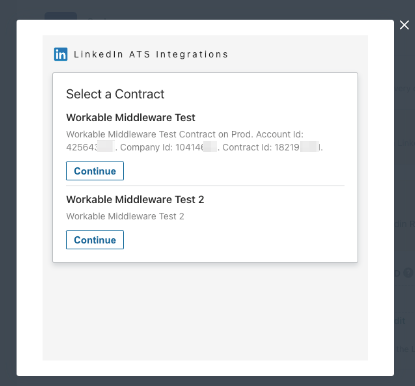The width and height of the screenshot is (415, 386).
Task: Click the dimmed tab behind the modal's top-left
Action: click(61, 16)
